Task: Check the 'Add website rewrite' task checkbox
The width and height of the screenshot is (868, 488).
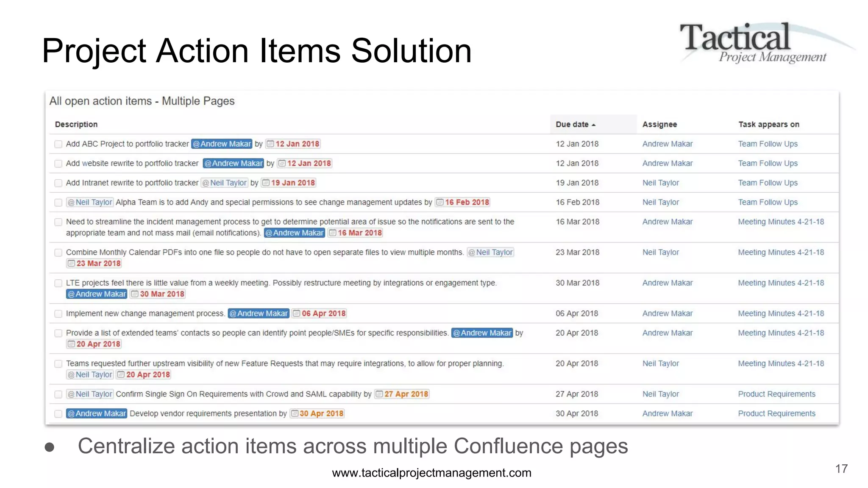Action: [58, 164]
